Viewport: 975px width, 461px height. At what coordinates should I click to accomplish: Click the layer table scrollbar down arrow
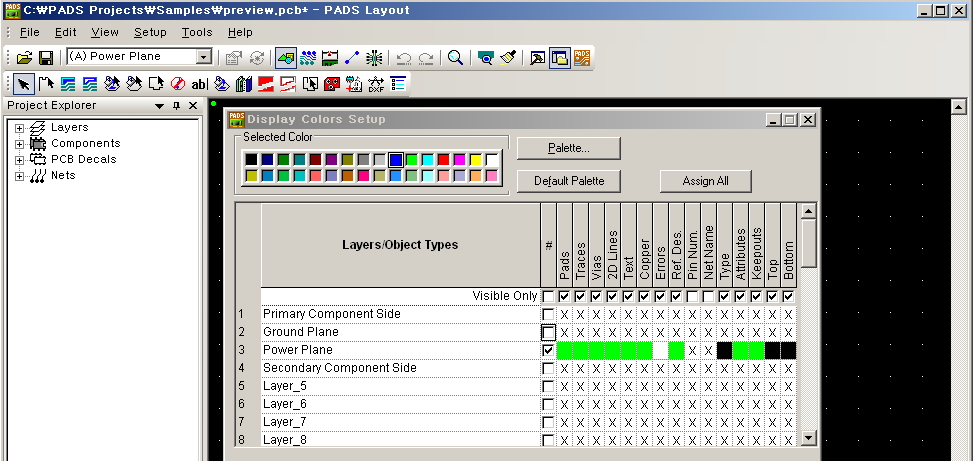(x=808, y=439)
